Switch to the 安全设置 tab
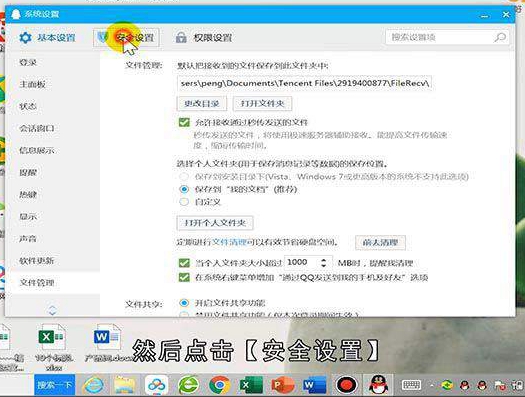 126,37
